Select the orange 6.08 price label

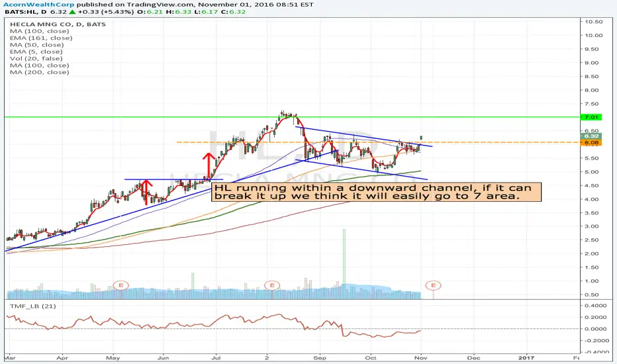(x=591, y=142)
